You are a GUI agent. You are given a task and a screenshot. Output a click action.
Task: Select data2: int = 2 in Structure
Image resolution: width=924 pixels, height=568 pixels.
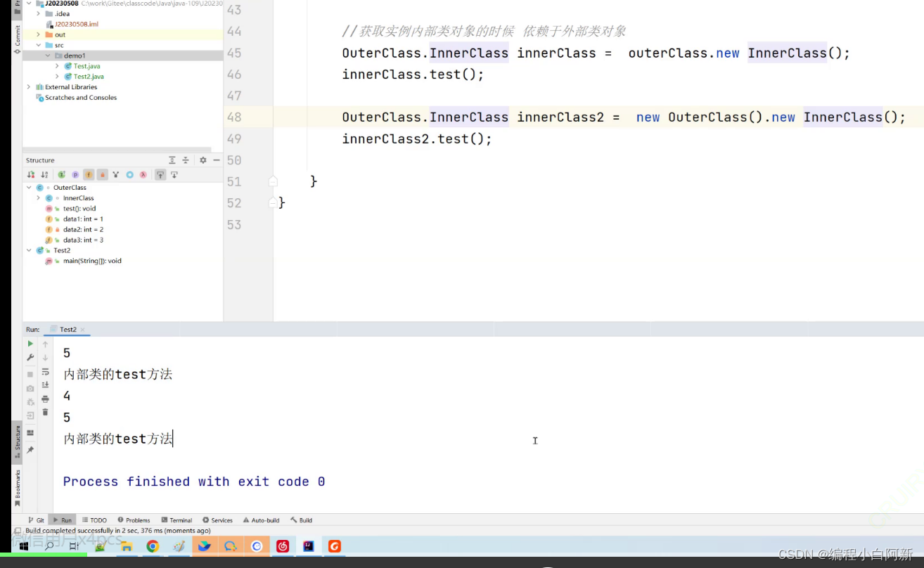tap(74, 229)
